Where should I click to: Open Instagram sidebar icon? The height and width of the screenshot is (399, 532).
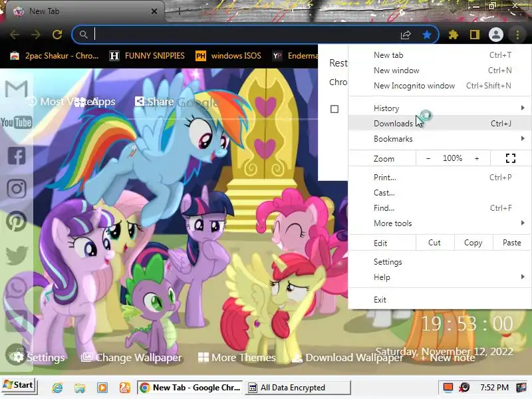coord(16,189)
